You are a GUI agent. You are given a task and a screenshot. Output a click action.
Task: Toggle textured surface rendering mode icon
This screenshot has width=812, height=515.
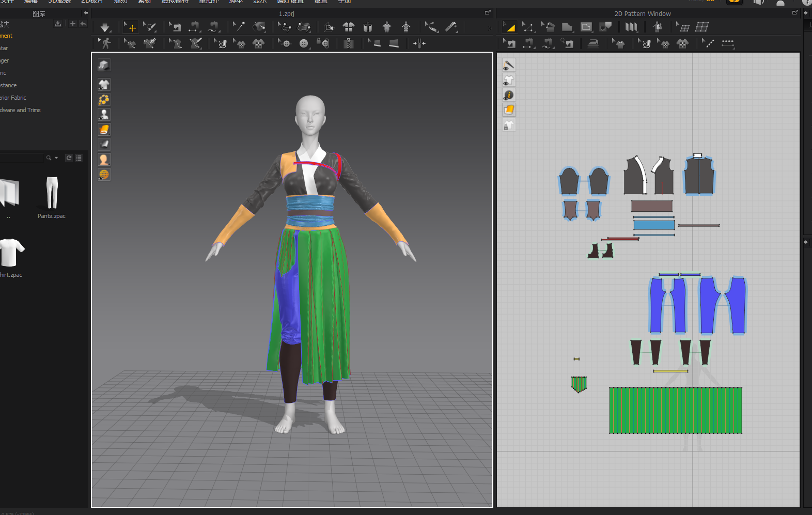104,129
